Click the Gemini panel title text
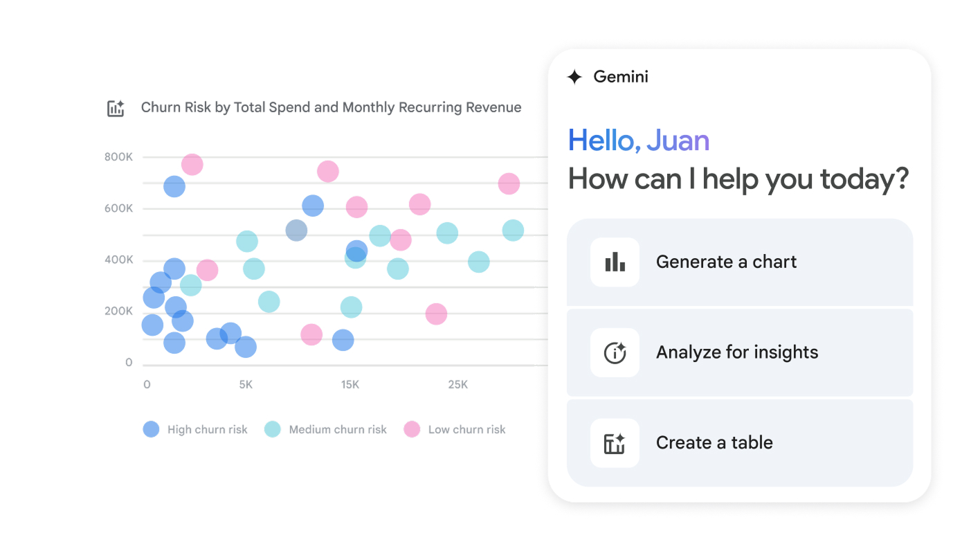 tap(621, 77)
